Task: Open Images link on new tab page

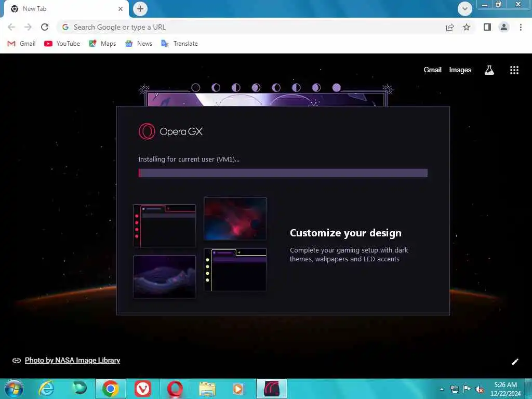Action: 460,70
